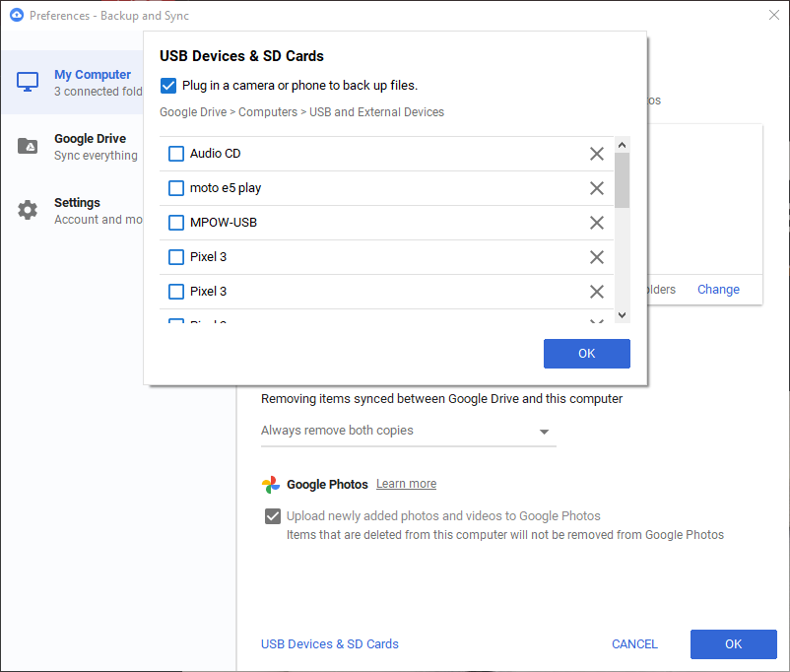Remove Audio CD using its X icon
This screenshot has width=790, height=672.
coord(596,153)
